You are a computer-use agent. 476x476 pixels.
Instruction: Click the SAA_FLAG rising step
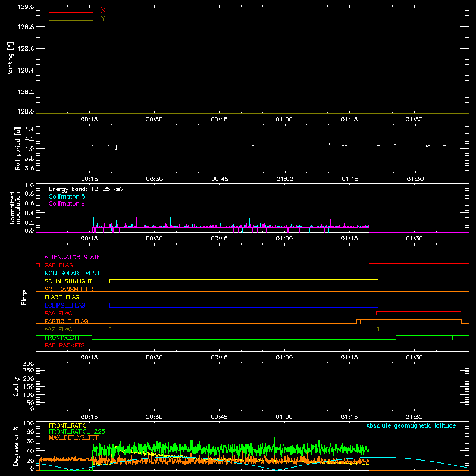click(377, 314)
